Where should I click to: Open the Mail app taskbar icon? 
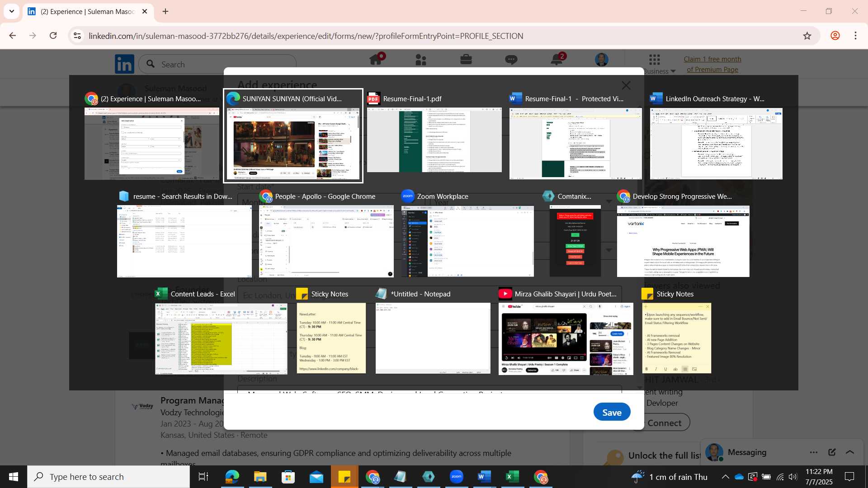316,477
